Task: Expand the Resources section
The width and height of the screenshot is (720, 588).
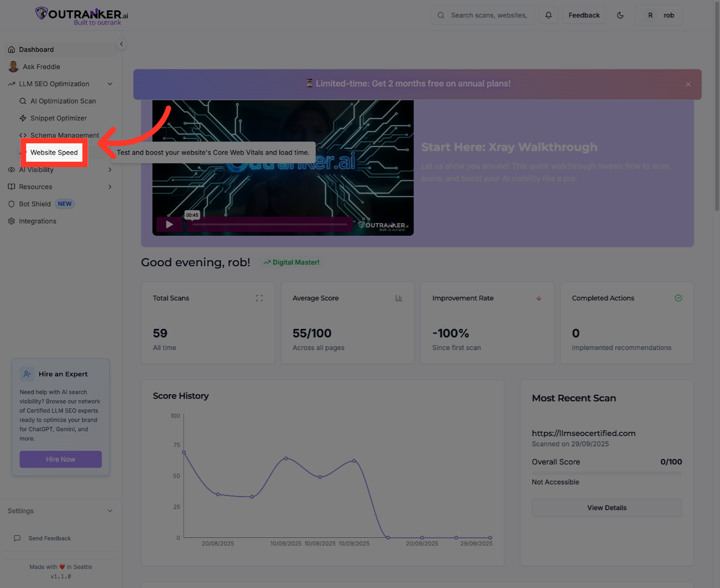Action: point(110,187)
